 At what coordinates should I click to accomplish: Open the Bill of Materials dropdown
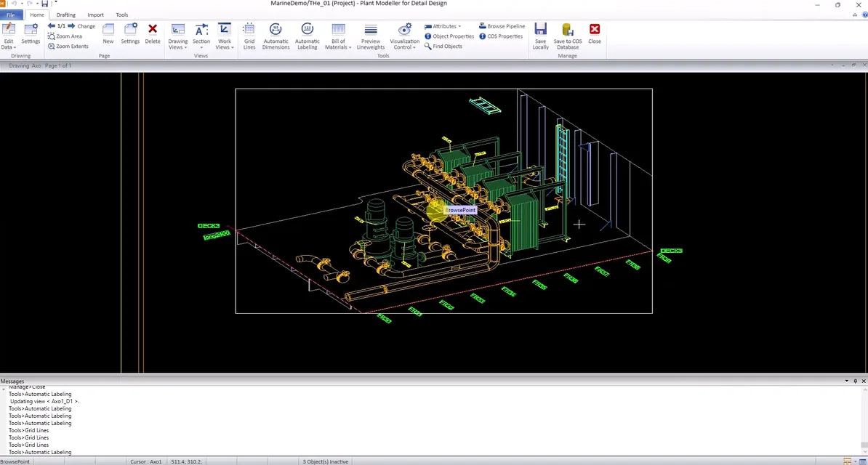(338, 38)
